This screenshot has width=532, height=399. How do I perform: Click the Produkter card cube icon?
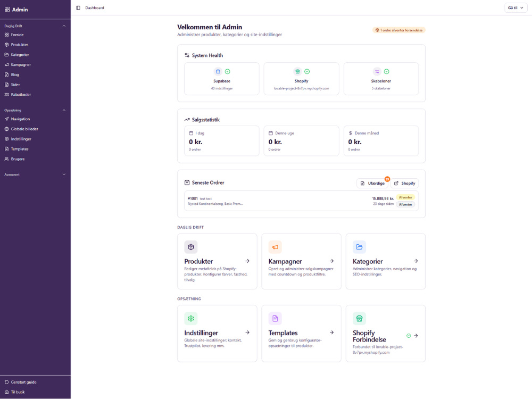tap(190, 247)
